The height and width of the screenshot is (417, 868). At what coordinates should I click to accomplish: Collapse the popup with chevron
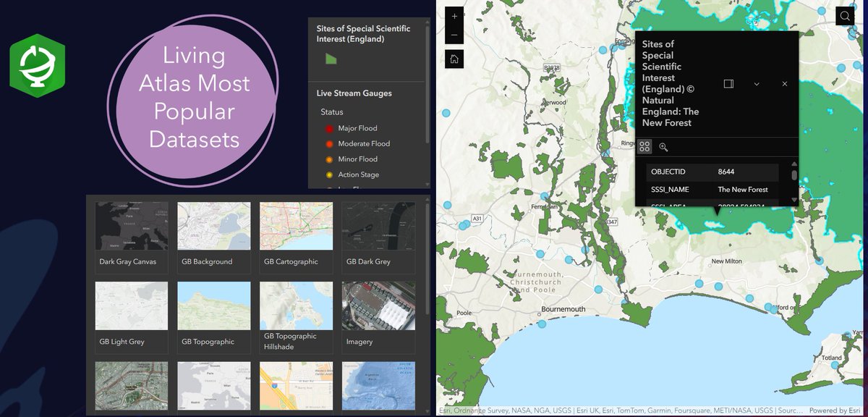[x=757, y=84]
